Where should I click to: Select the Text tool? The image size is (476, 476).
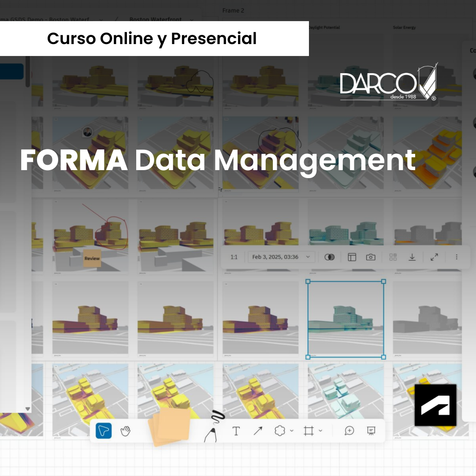pos(236,431)
